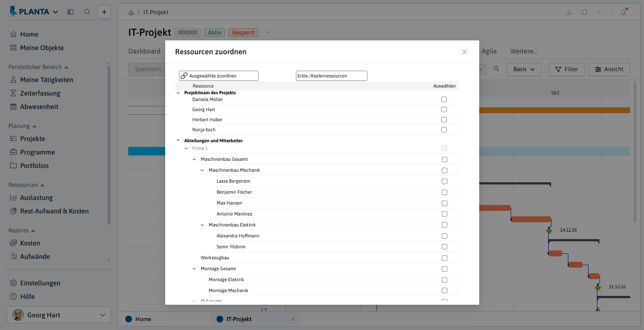This screenshot has height=330, width=644.
Task: Tick the Ronja Koch checkbox
Action: (x=444, y=130)
